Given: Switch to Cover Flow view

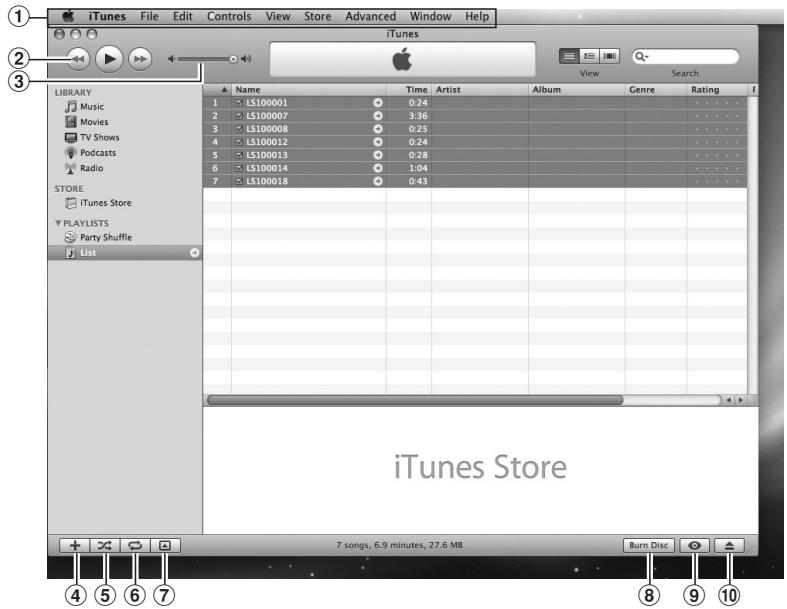Looking at the screenshot, I should 609,56.
